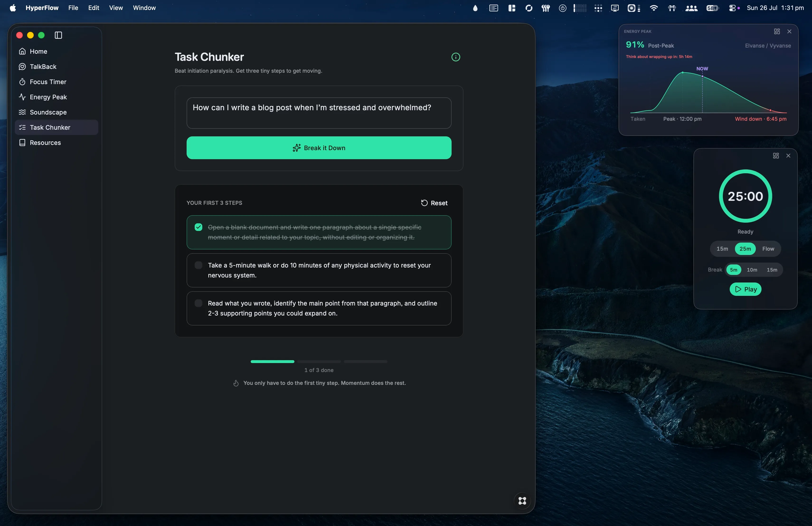The width and height of the screenshot is (812, 526).
Task: Click Elvanse / Vyvanse medication label
Action: [x=768, y=46]
